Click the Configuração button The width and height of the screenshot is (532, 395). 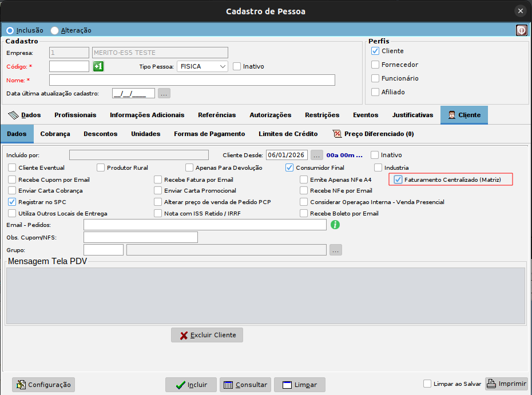click(x=43, y=385)
